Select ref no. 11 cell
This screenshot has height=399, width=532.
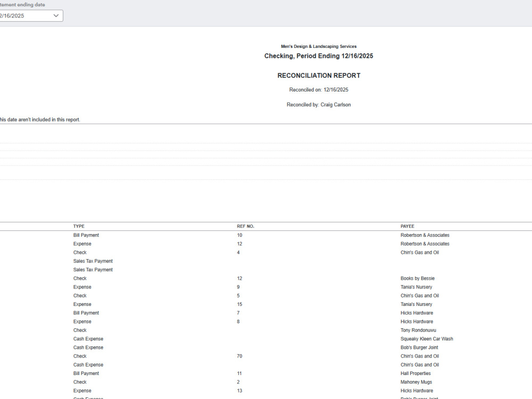(239, 373)
